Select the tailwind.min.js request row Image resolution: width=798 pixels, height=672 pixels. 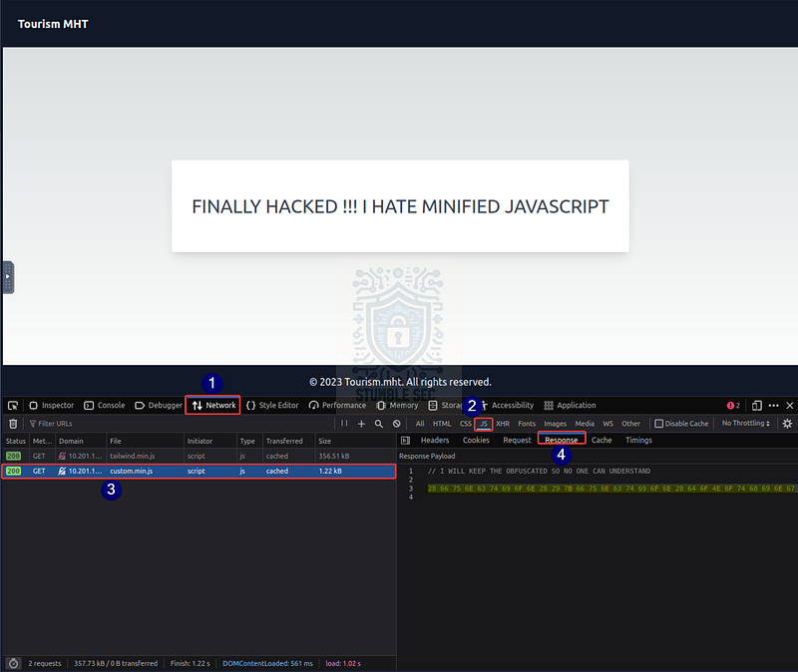point(199,456)
